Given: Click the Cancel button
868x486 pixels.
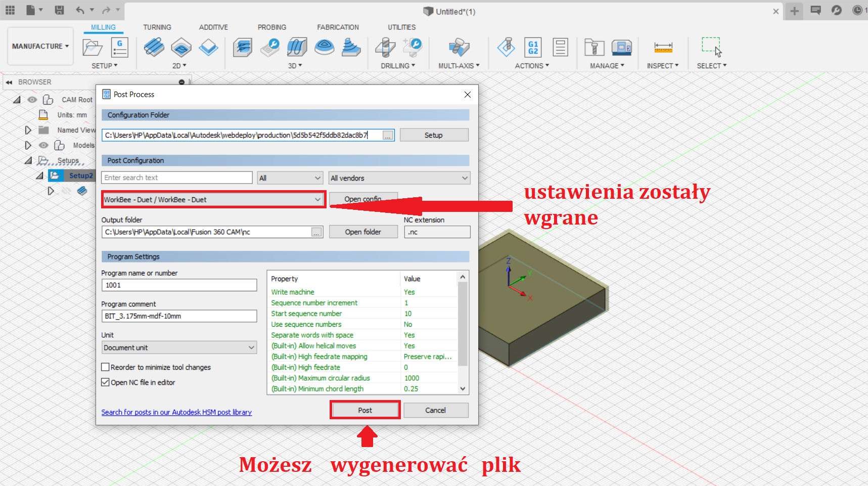Looking at the screenshot, I should click(436, 410).
